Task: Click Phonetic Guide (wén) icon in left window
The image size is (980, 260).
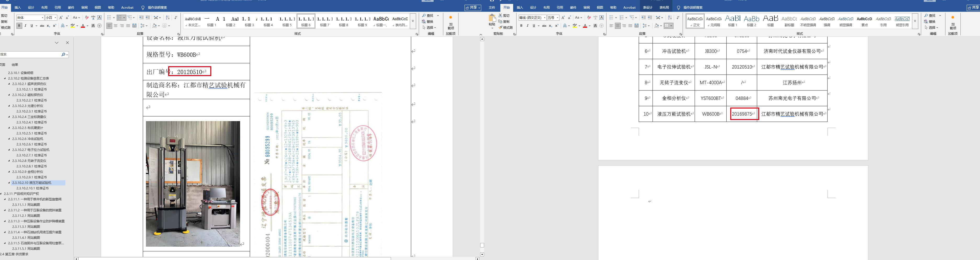Action: pyautogui.click(x=93, y=18)
